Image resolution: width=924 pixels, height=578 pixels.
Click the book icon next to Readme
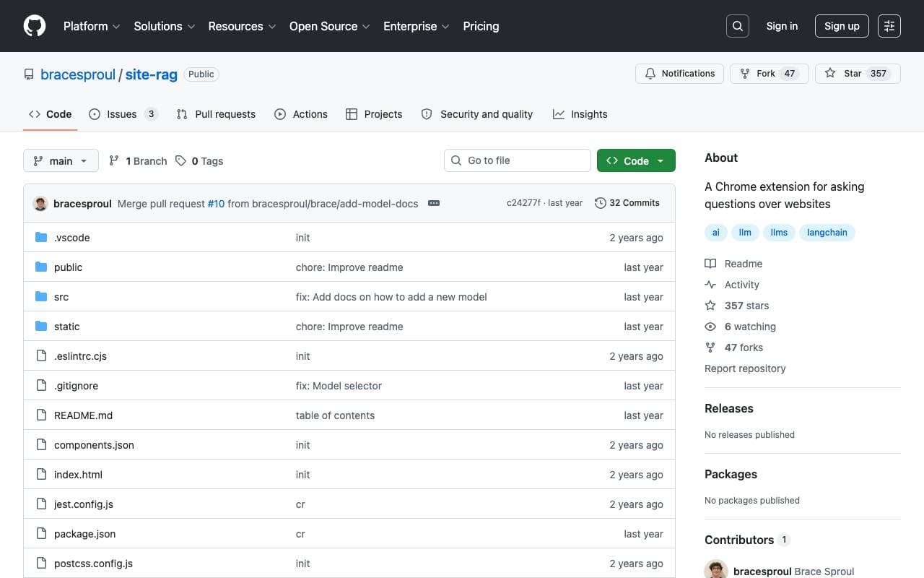(x=710, y=264)
